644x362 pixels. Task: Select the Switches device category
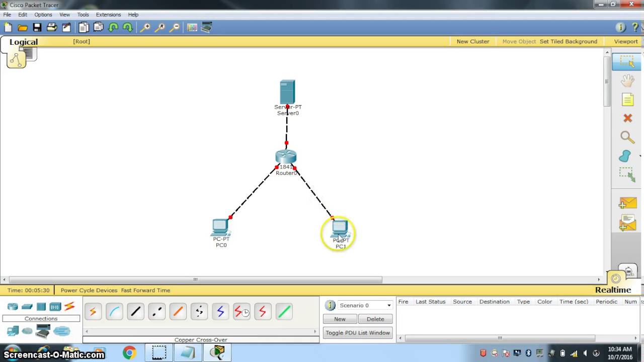(x=27, y=307)
